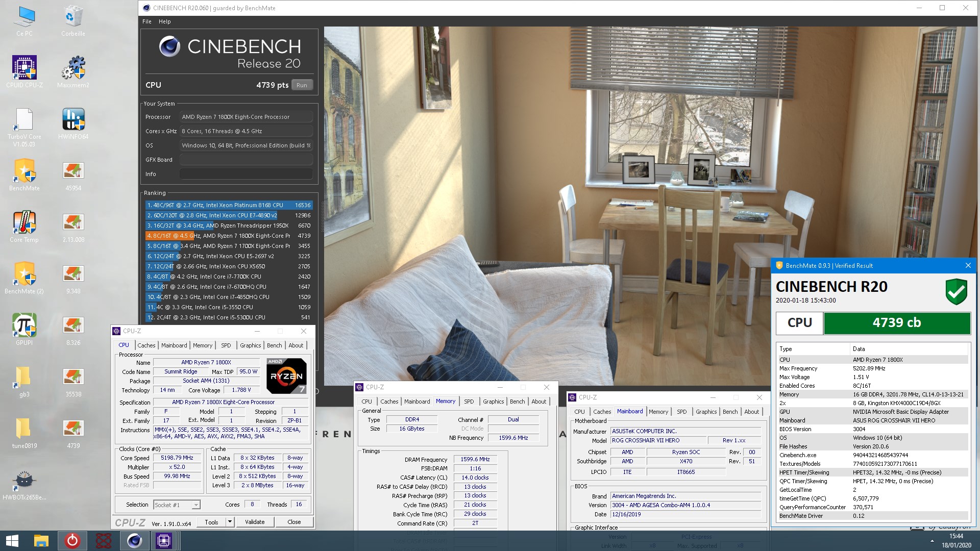Viewport: 980px width, 551px height.
Task: Click Validate in CPU-Z
Action: coord(255,522)
